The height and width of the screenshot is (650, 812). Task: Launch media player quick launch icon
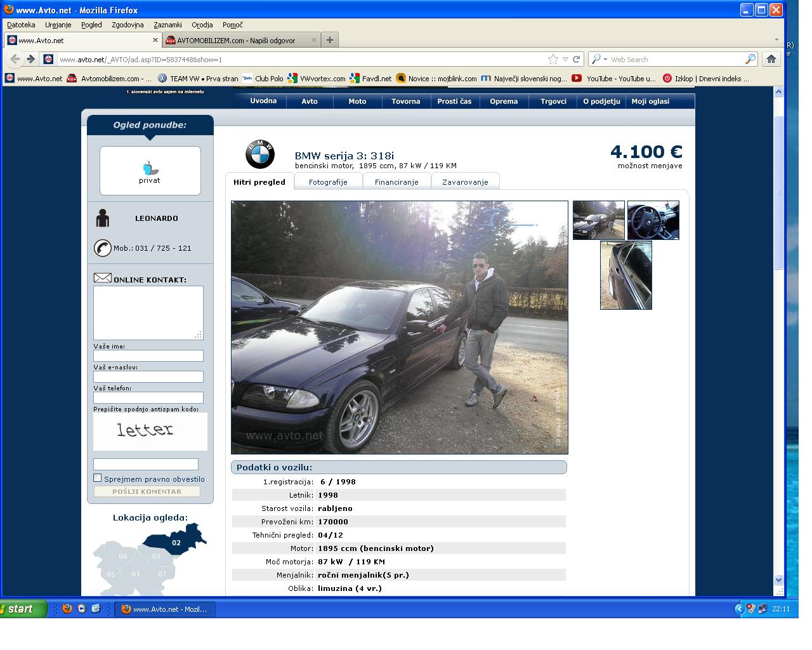click(82, 608)
